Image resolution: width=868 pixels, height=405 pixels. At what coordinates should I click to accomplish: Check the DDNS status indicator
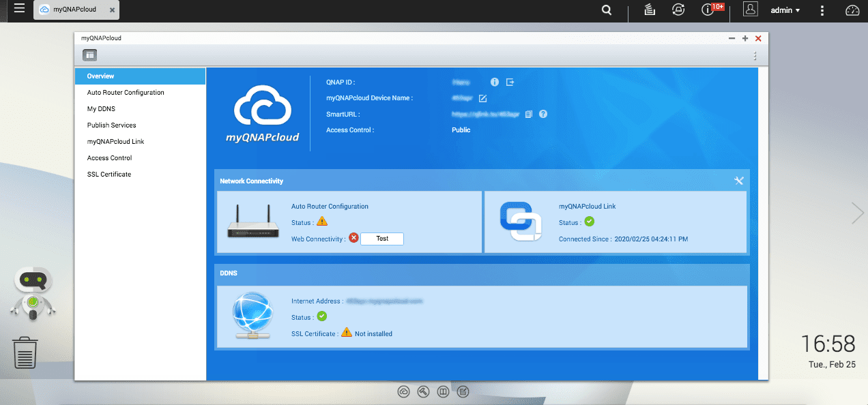(x=321, y=316)
